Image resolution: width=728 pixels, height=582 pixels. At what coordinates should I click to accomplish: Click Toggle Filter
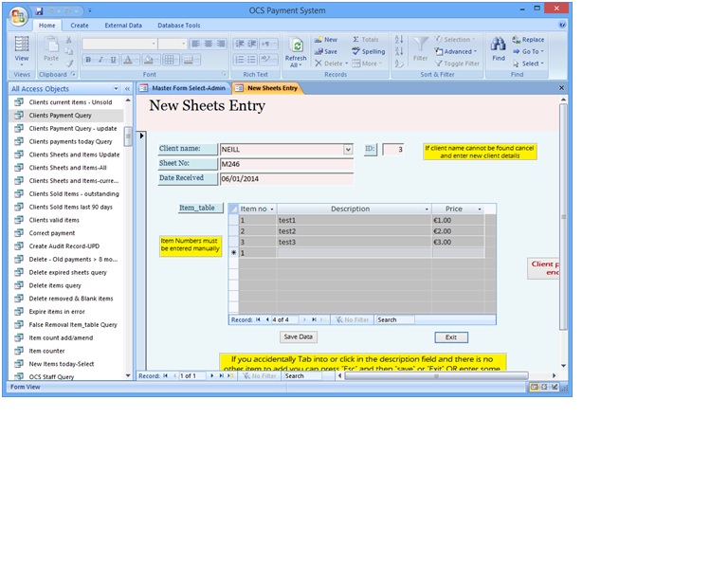click(457, 64)
